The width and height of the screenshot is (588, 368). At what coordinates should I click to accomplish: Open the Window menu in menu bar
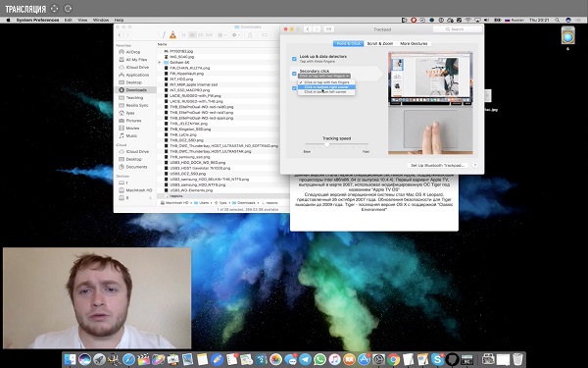coord(101,20)
